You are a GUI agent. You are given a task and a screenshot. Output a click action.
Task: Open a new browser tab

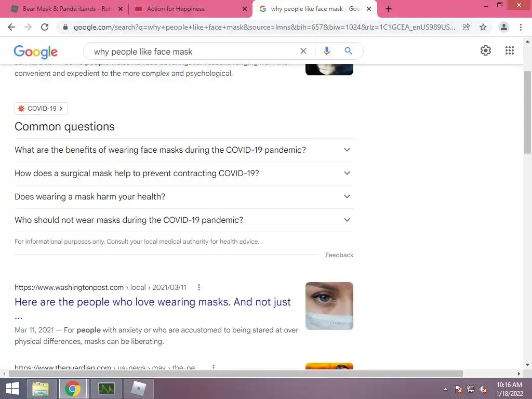coord(389,9)
